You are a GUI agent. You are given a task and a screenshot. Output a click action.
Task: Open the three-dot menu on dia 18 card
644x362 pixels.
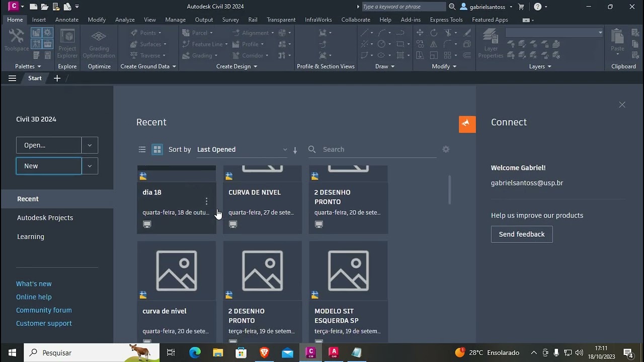pyautogui.click(x=206, y=201)
